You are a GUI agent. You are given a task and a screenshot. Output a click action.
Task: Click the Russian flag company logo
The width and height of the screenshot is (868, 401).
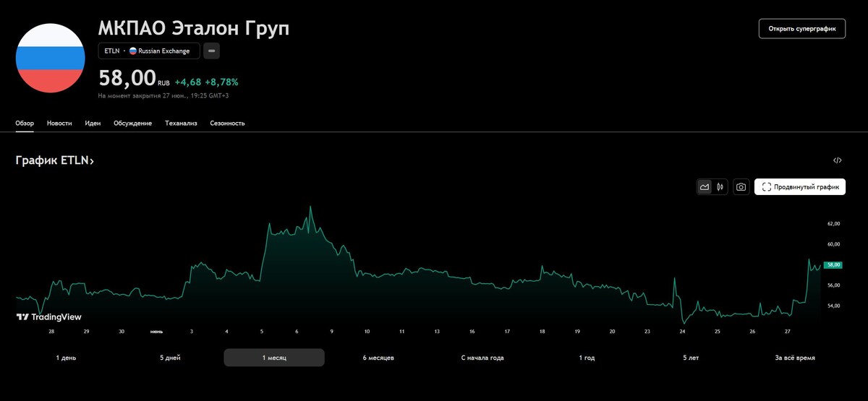pos(51,58)
